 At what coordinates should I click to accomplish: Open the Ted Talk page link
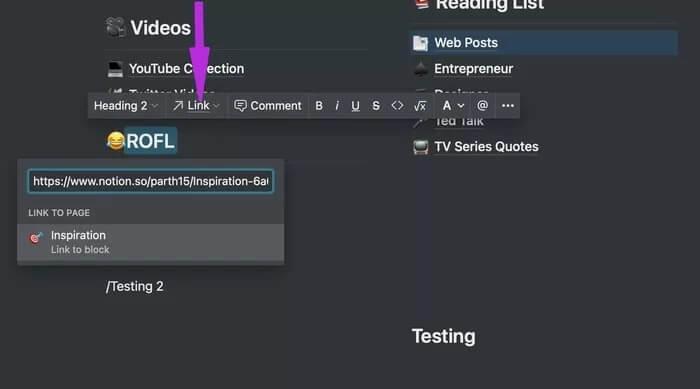point(458,121)
